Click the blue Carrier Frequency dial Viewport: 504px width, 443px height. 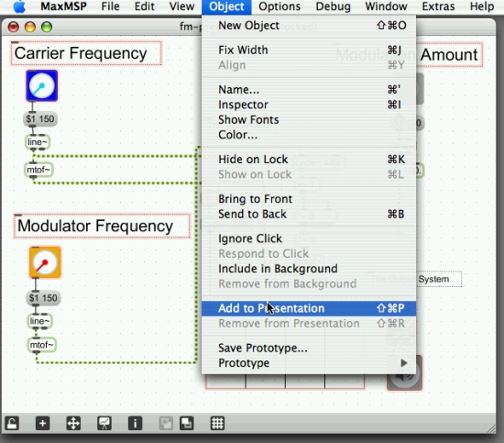click(x=42, y=85)
